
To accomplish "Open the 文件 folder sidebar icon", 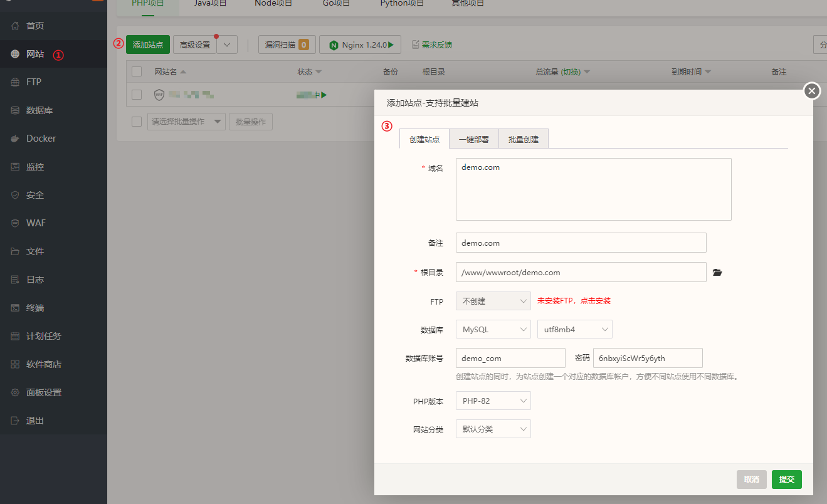I will point(15,251).
